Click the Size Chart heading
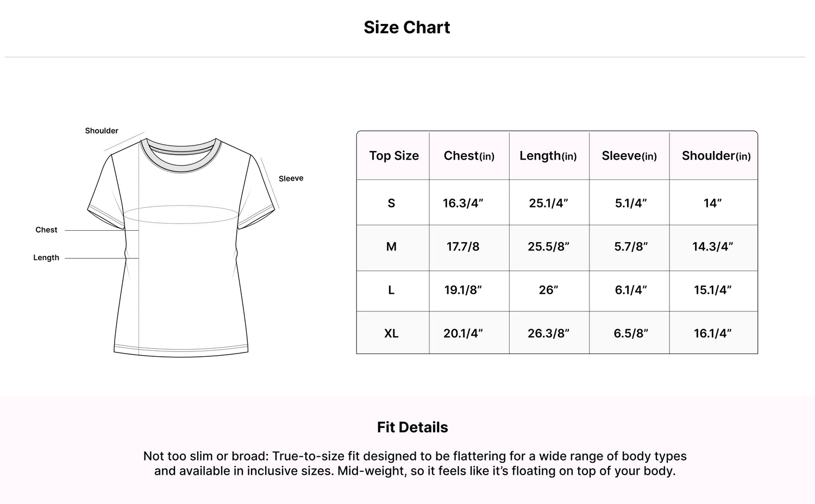Viewport: 815px width, 504px height. point(407,27)
